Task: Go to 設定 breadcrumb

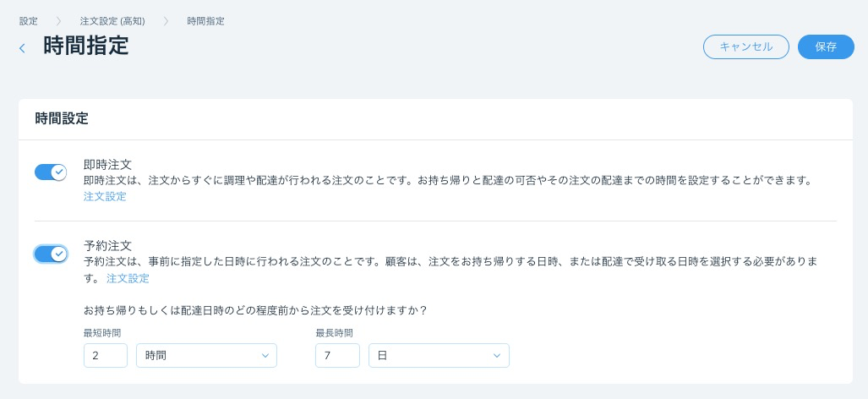Action: [x=29, y=22]
